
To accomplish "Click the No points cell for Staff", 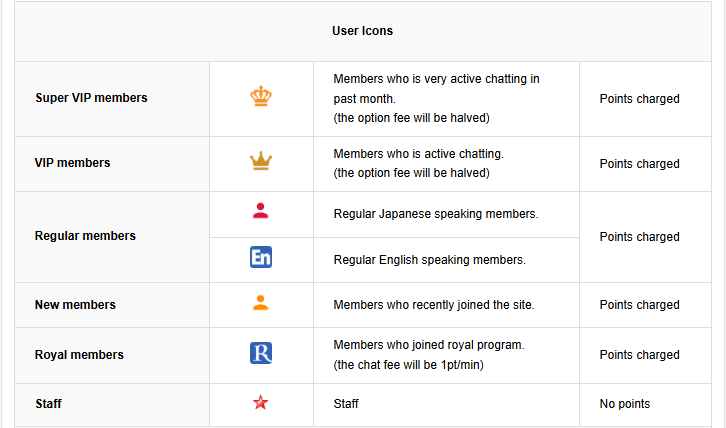I will point(625,404).
